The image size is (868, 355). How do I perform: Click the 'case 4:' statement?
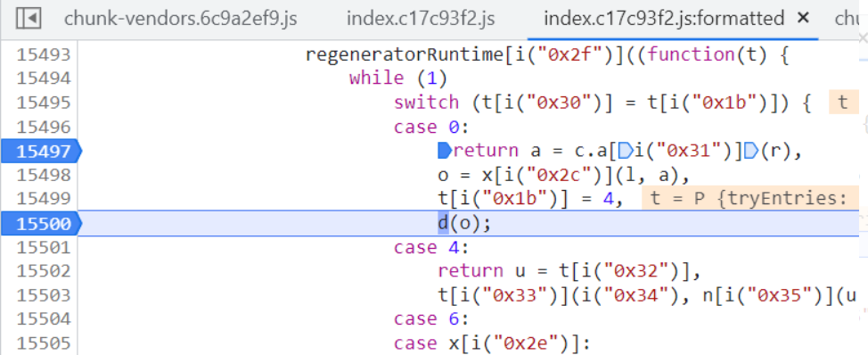tap(431, 247)
